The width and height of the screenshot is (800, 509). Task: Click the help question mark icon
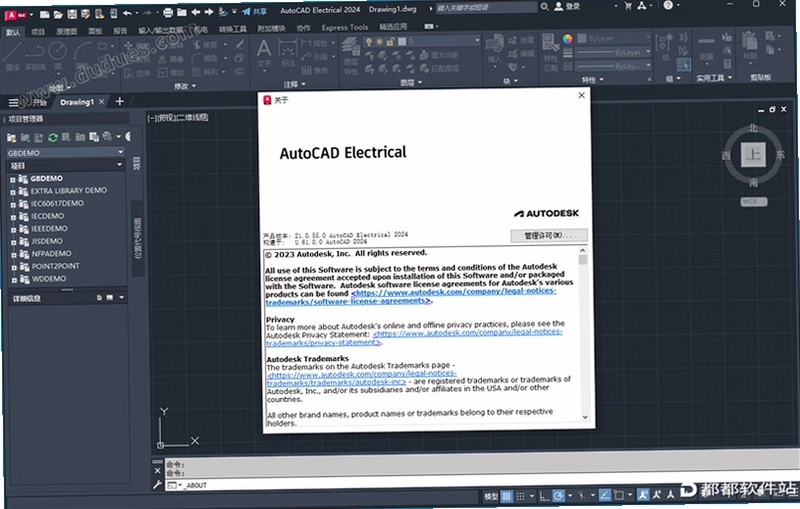click(668, 5)
